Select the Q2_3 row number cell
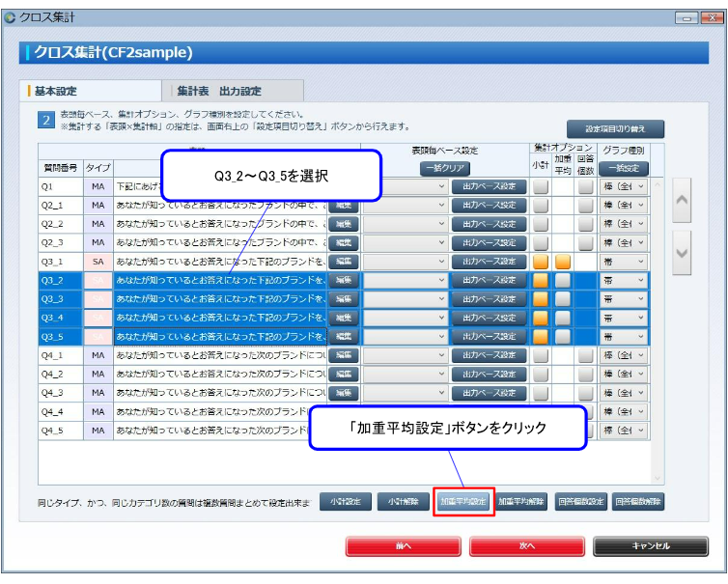The image size is (728, 584). (61, 243)
